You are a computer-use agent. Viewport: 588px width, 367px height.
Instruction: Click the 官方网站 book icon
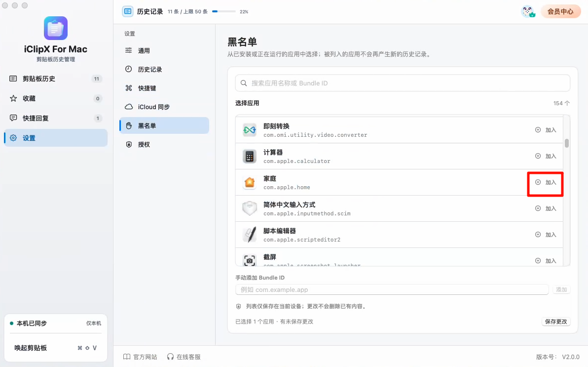127,357
